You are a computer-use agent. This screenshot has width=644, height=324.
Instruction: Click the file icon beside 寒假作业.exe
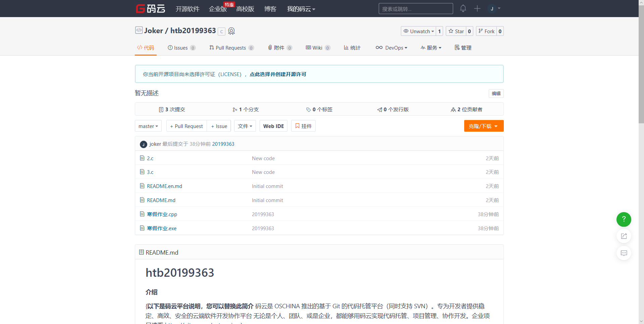142,228
